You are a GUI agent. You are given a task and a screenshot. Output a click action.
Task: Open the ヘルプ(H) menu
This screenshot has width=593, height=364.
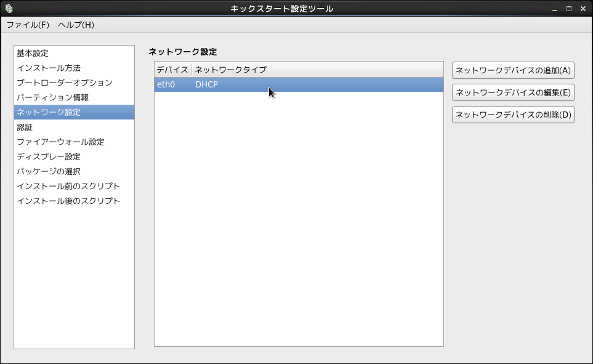(76, 25)
